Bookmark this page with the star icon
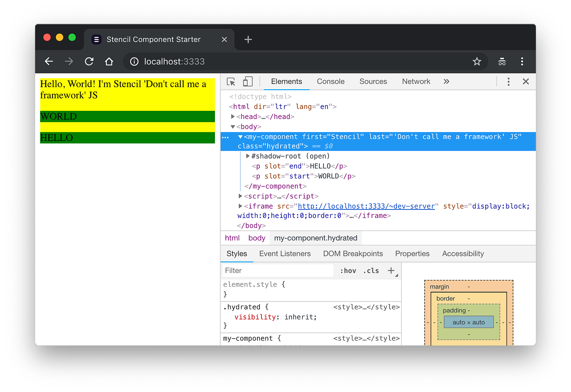This screenshot has height=392, width=571. 477,62
